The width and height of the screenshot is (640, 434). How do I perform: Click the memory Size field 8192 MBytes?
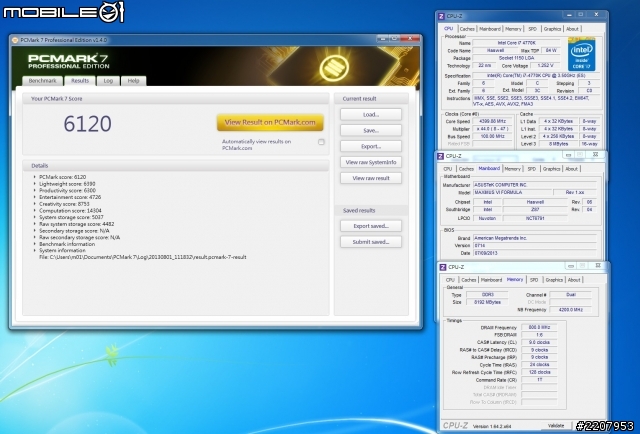click(x=487, y=302)
